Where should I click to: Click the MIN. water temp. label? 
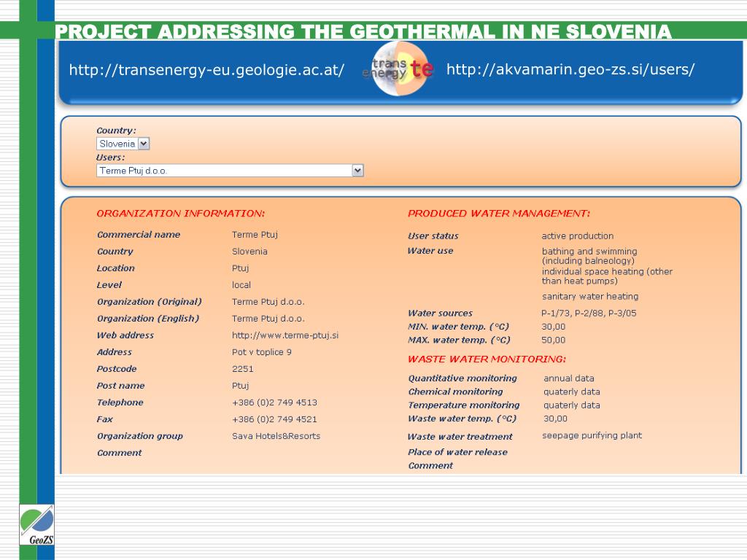coord(458,327)
